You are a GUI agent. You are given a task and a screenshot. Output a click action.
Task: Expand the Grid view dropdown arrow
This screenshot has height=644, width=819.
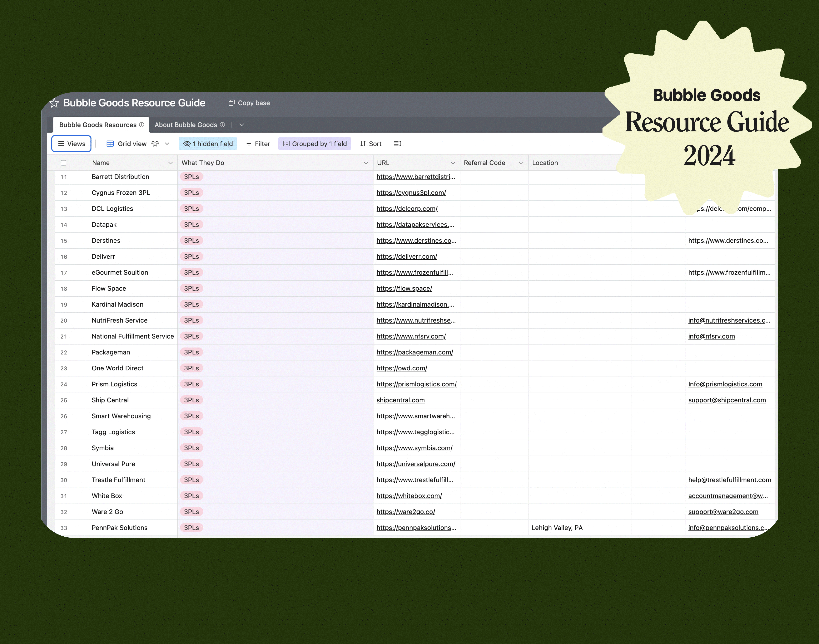coord(167,144)
